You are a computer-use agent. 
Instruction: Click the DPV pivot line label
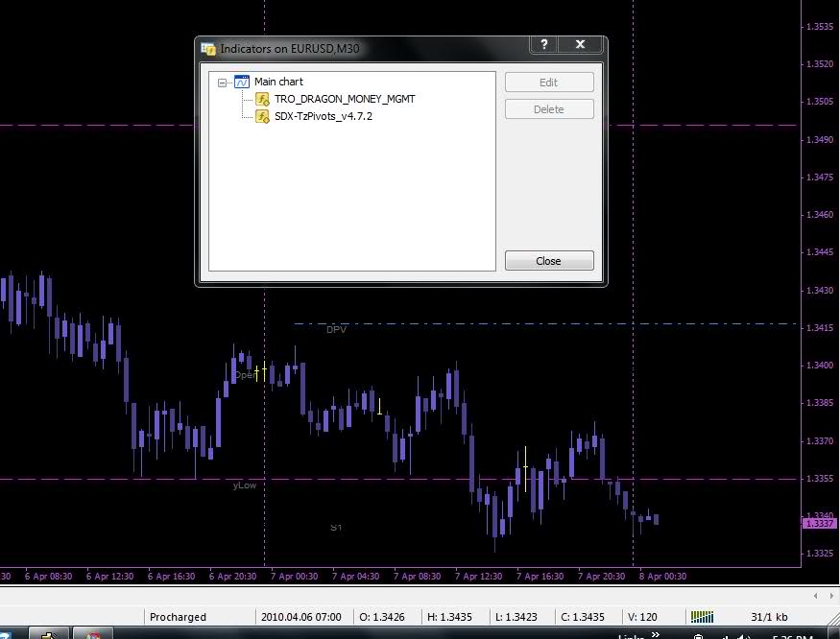(336, 329)
